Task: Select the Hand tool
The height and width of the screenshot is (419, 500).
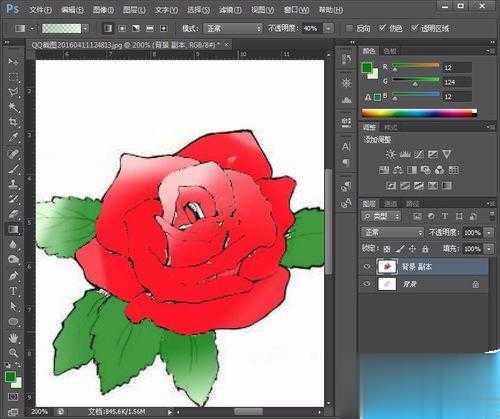Action: tap(13, 338)
